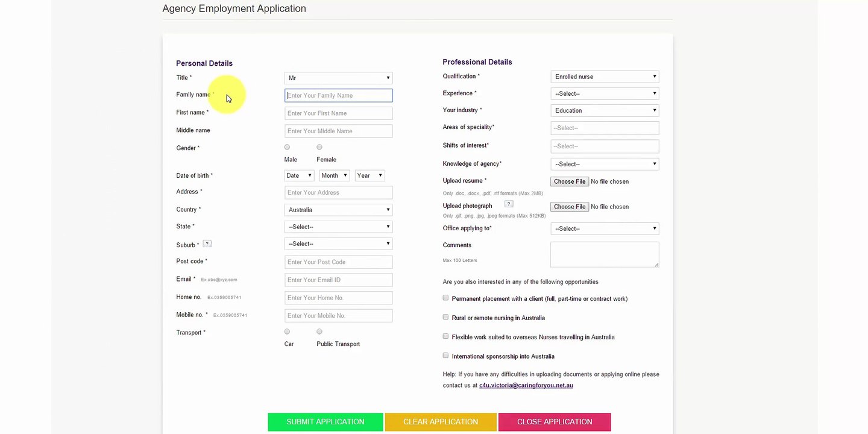Open the birth Date dropdown
The width and height of the screenshot is (868, 434).
pyautogui.click(x=299, y=175)
